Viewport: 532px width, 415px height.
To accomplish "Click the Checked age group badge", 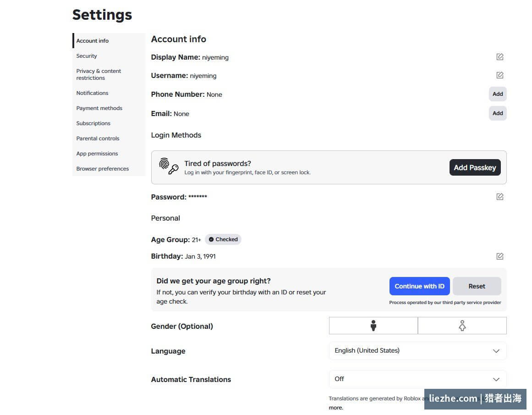I will coord(223,239).
